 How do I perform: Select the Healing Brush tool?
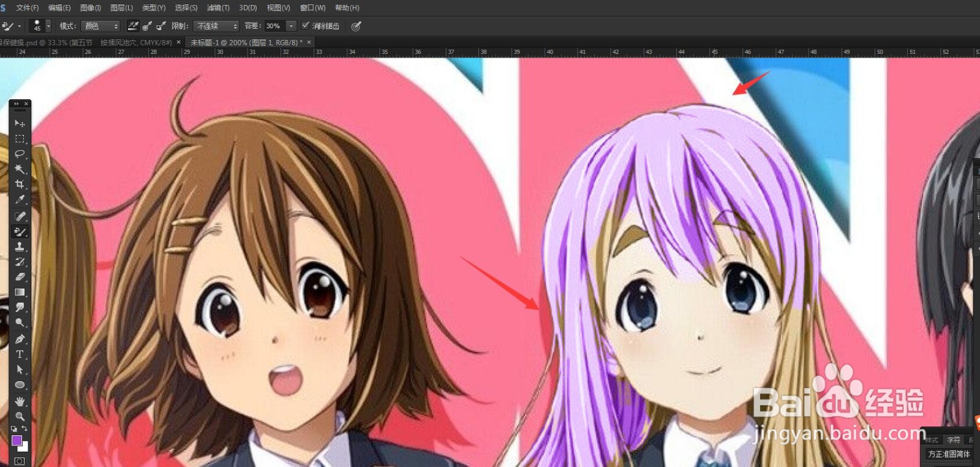coord(20,216)
